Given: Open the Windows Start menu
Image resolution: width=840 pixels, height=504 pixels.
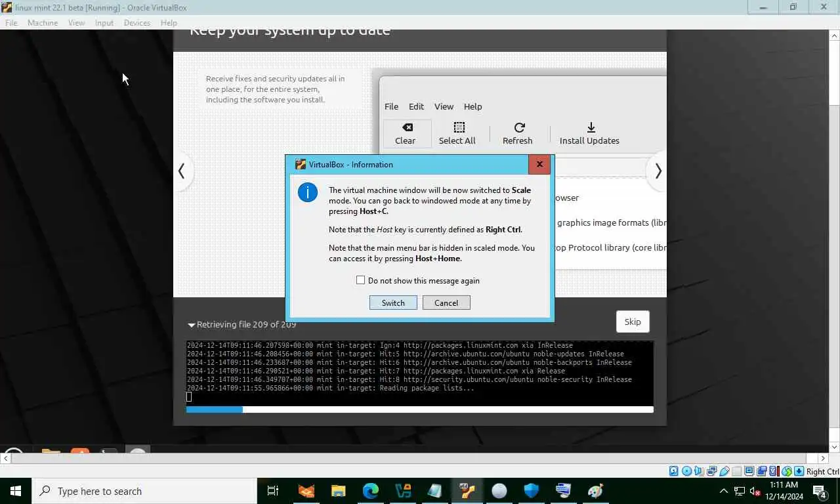Looking at the screenshot, I should click(x=16, y=491).
